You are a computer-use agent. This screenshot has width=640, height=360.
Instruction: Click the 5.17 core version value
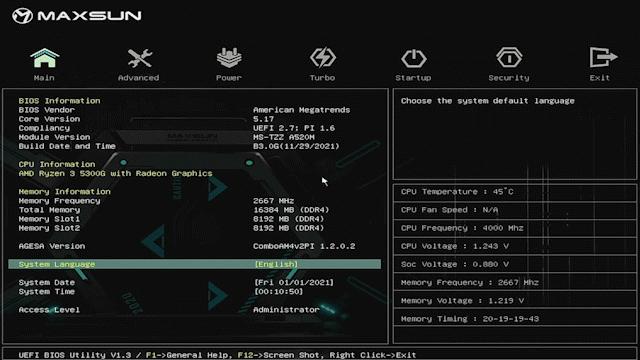(263, 119)
